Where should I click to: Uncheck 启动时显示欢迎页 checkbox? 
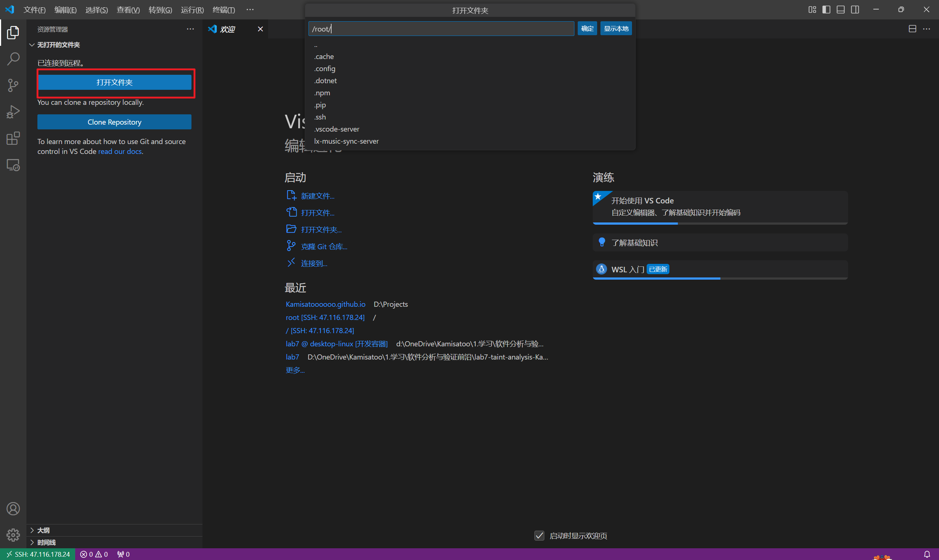coord(539,535)
